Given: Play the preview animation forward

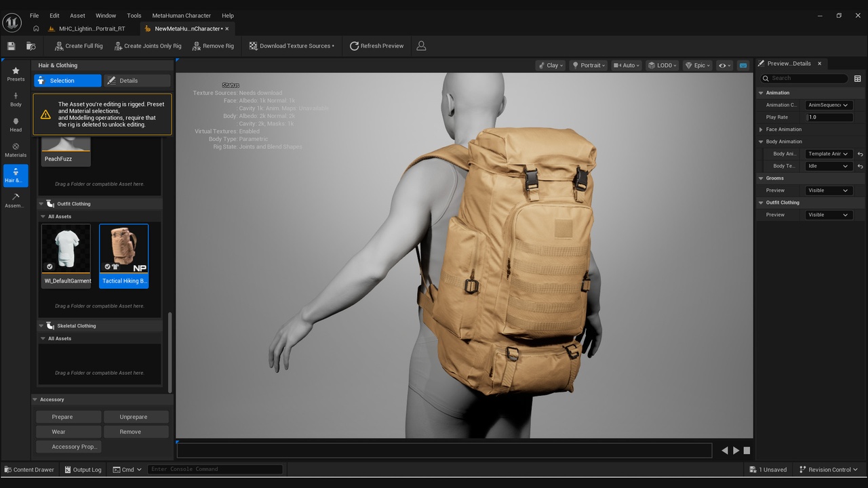Looking at the screenshot, I should click(736, 450).
